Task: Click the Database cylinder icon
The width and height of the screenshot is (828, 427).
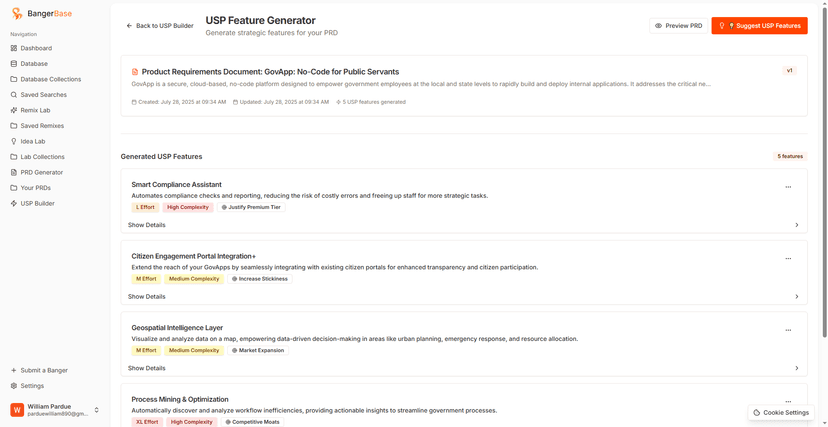Action: 14,64
